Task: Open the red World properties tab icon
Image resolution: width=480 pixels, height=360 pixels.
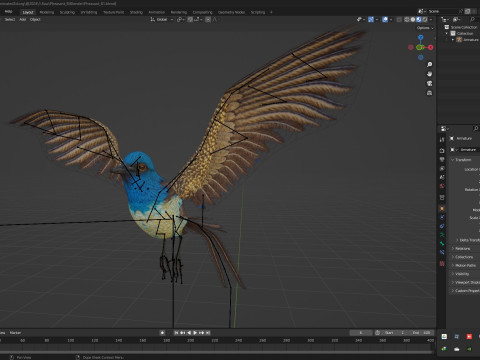Action: pyautogui.click(x=442, y=186)
